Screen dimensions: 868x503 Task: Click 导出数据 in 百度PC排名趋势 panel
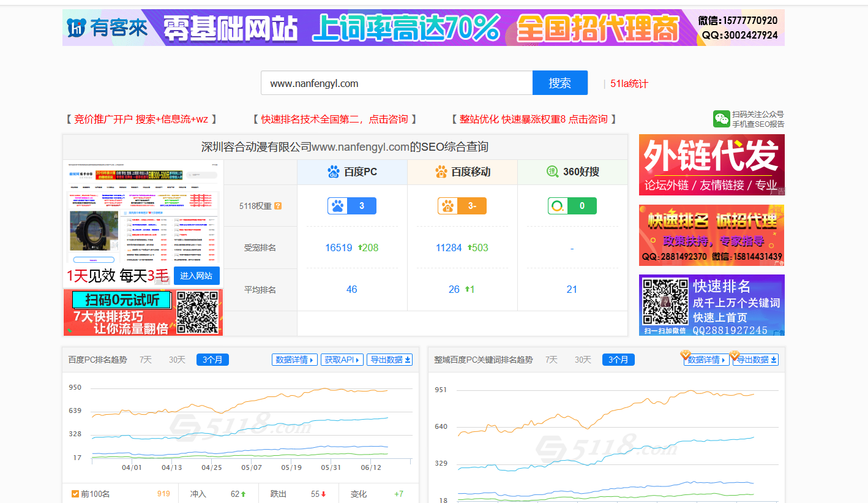pyautogui.click(x=390, y=360)
